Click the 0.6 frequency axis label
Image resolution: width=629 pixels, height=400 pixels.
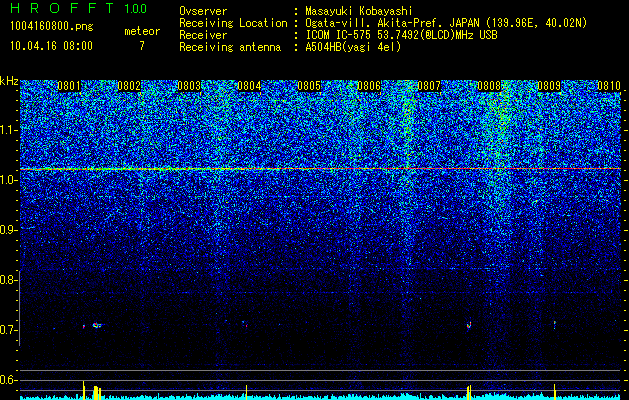8,380
